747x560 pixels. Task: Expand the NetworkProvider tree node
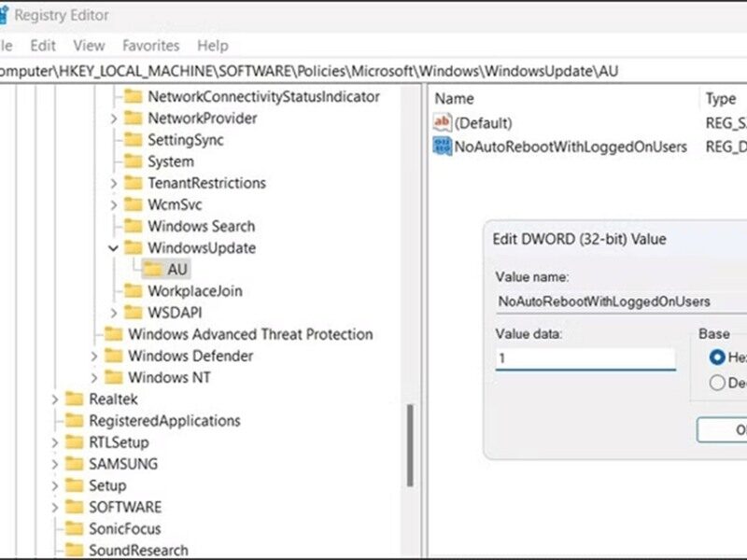pyautogui.click(x=113, y=119)
